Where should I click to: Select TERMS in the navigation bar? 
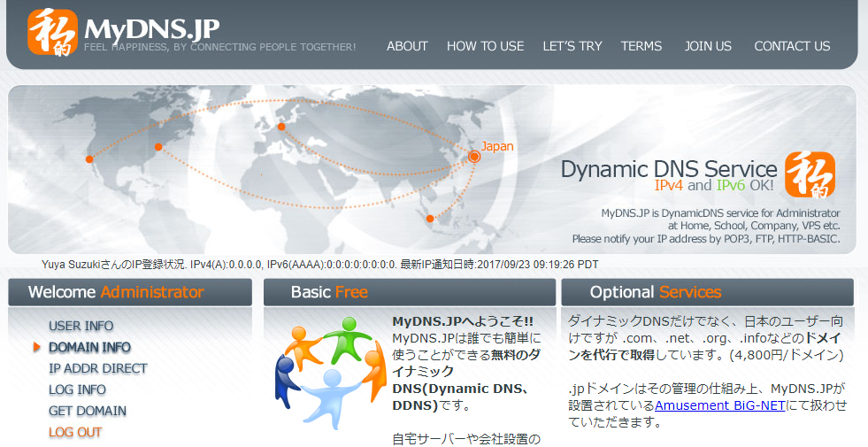click(x=641, y=46)
